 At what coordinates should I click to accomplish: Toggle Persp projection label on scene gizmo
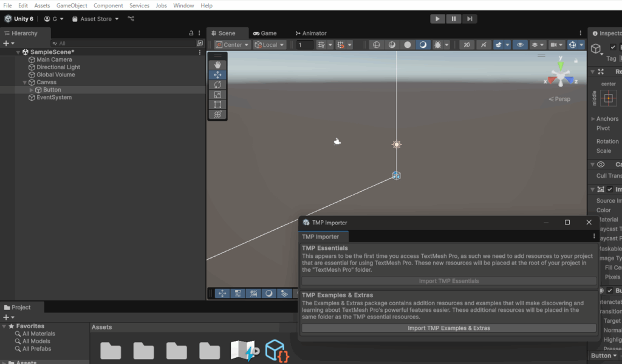pos(559,99)
